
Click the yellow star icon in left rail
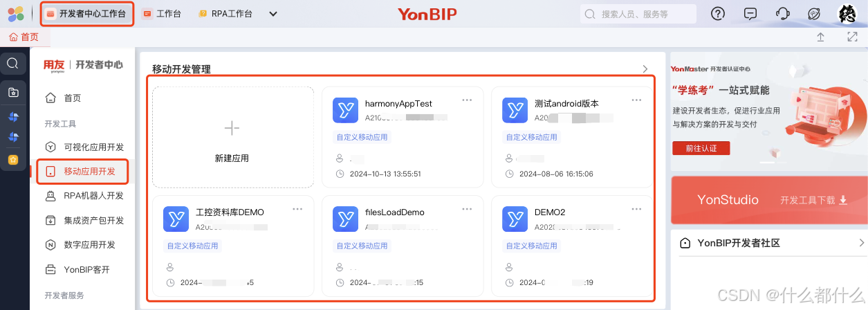tap(13, 160)
